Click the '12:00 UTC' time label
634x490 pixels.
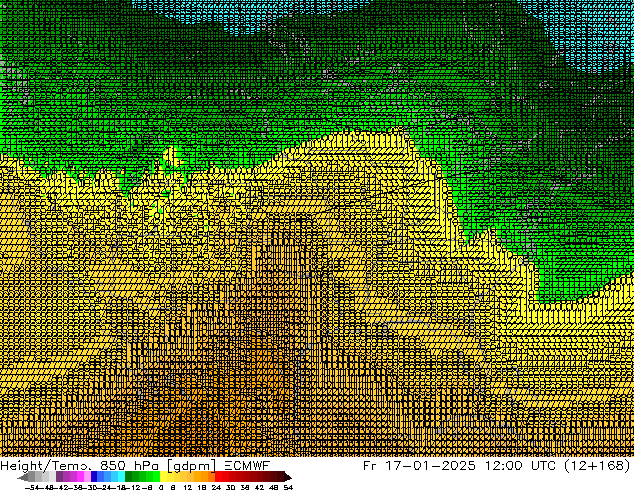pyautogui.click(x=522, y=466)
